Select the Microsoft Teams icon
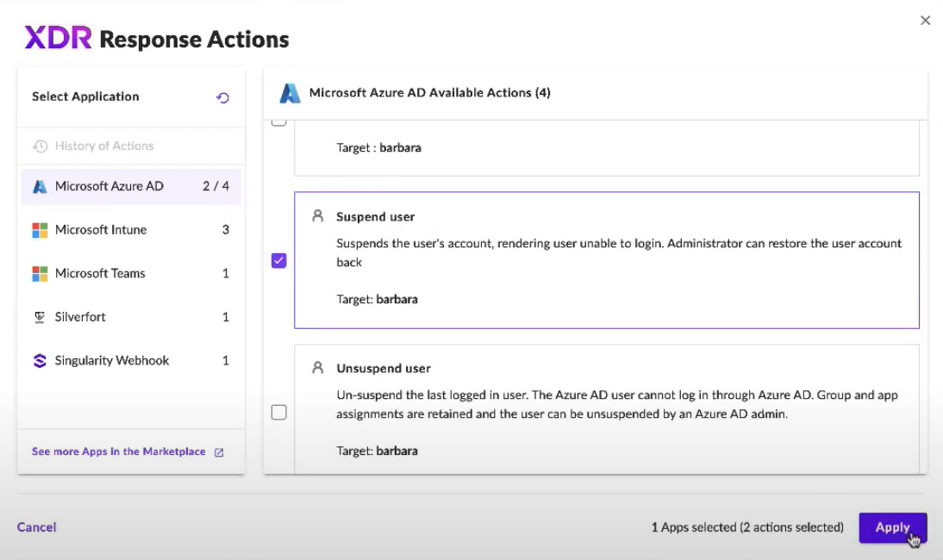The width and height of the screenshot is (943, 560). tap(38, 273)
